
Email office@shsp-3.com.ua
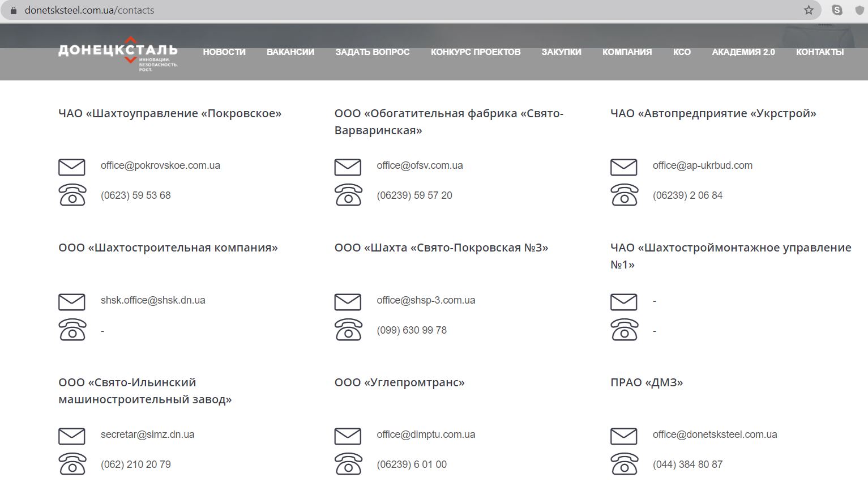click(x=426, y=300)
